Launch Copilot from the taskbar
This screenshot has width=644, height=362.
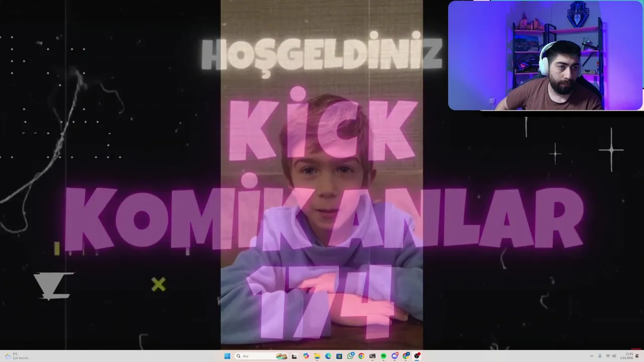pos(306,356)
